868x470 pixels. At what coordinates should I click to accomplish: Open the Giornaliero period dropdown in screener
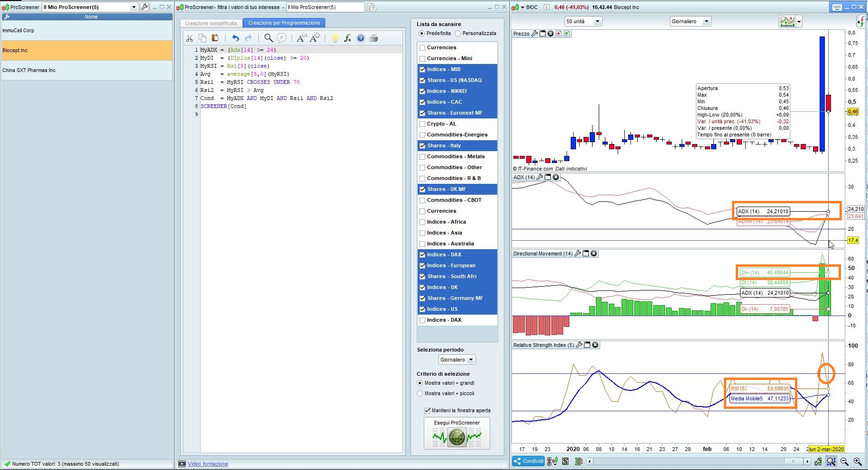(x=457, y=360)
